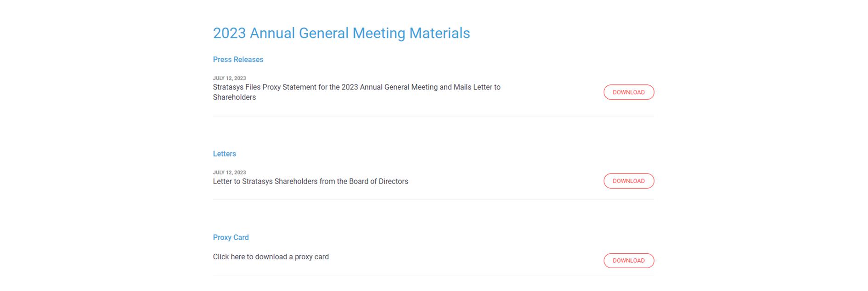The height and width of the screenshot is (291, 868).
Task: Click the July 12, 2023 date above the press release
Action: (x=229, y=78)
